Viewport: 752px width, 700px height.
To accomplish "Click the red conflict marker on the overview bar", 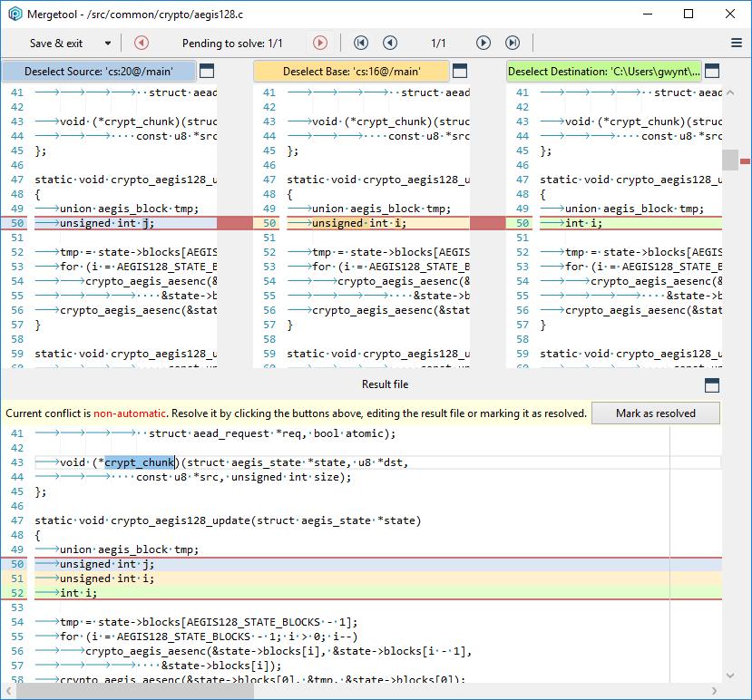I will click(745, 160).
